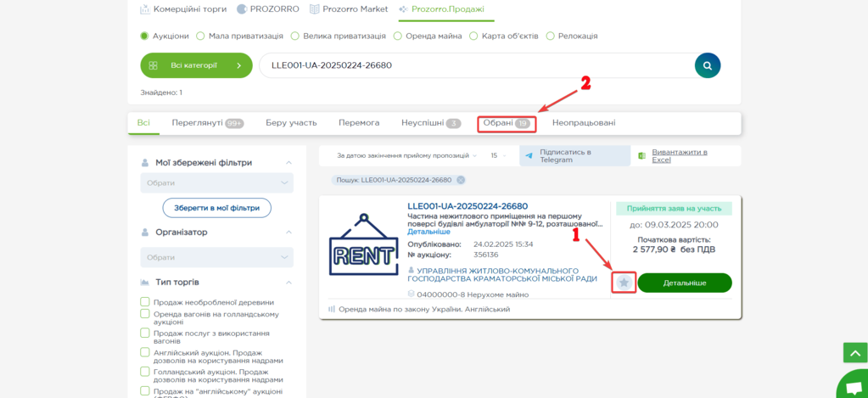This screenshot has height=398, width=868.
Task: Click the green scroll-to-top arrow button
Action: [x=854, y=352]
